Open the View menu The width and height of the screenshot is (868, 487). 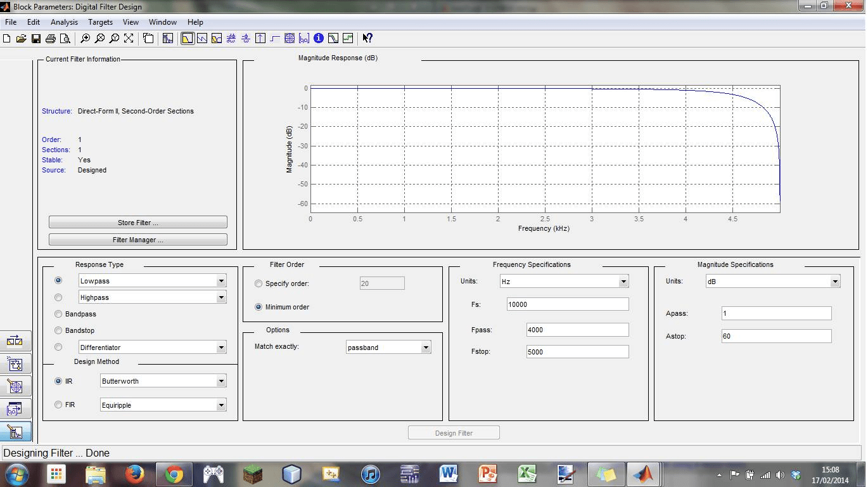[x=131, y=22]
